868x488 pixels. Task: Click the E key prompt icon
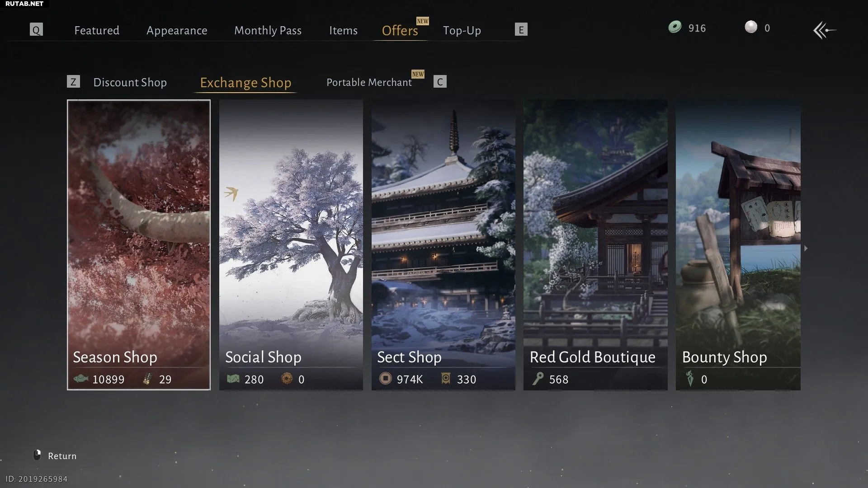(521, 30)
